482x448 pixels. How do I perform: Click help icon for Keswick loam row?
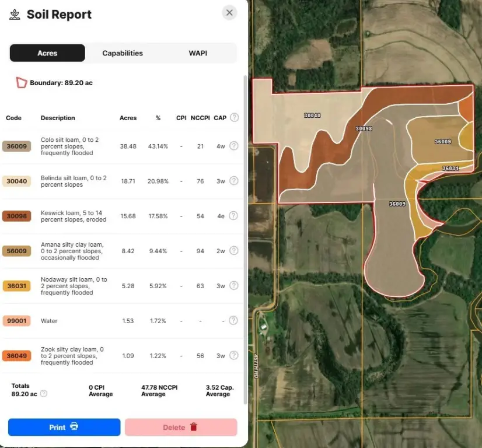point(233,216)
